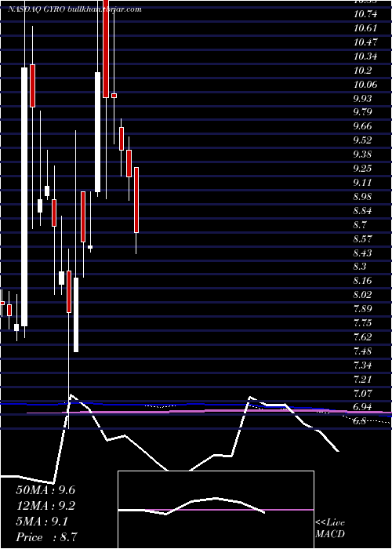This screenshot has width=392, height=549.
Task: Click the 12MA : 9.2 label
Action: click(x=45, y=506)
